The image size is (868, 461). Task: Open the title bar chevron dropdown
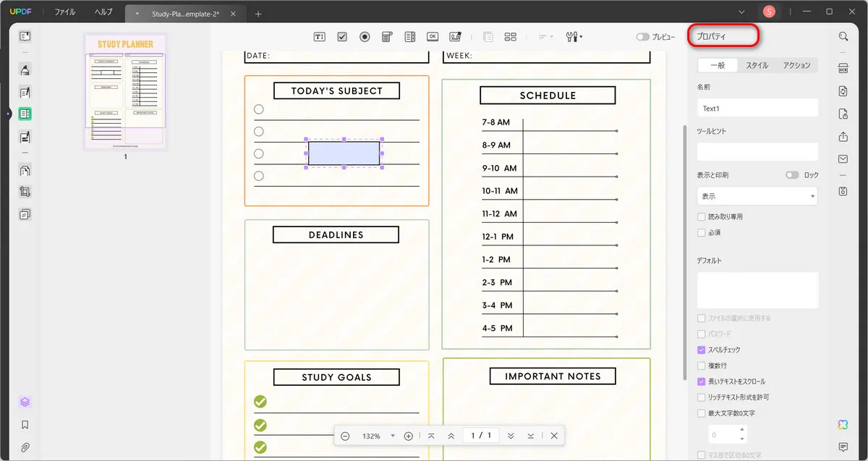[741, 12]
